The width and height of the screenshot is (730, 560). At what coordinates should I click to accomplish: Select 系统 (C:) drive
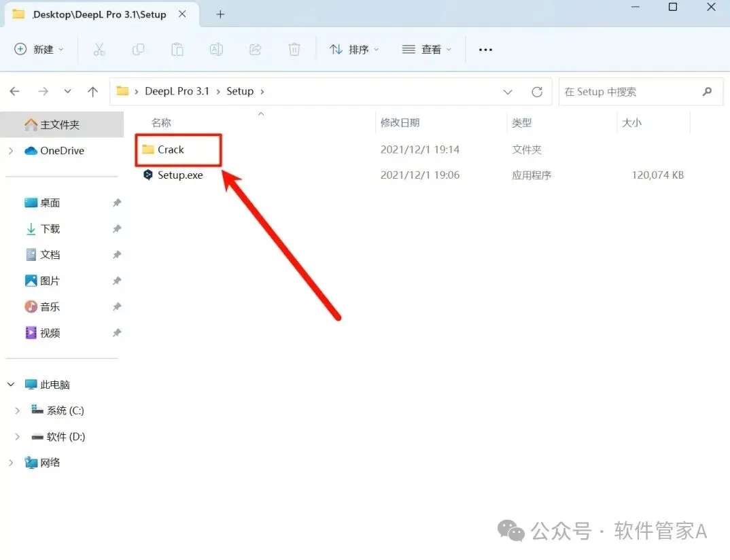57,410
